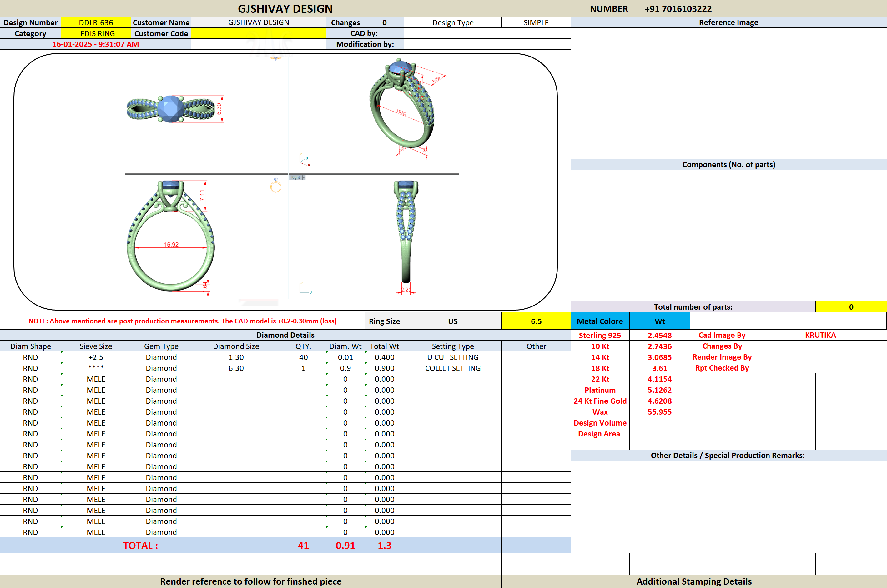Click the US ring size standard cell
This screenshot has width=887, height=588.
[452, 321]
